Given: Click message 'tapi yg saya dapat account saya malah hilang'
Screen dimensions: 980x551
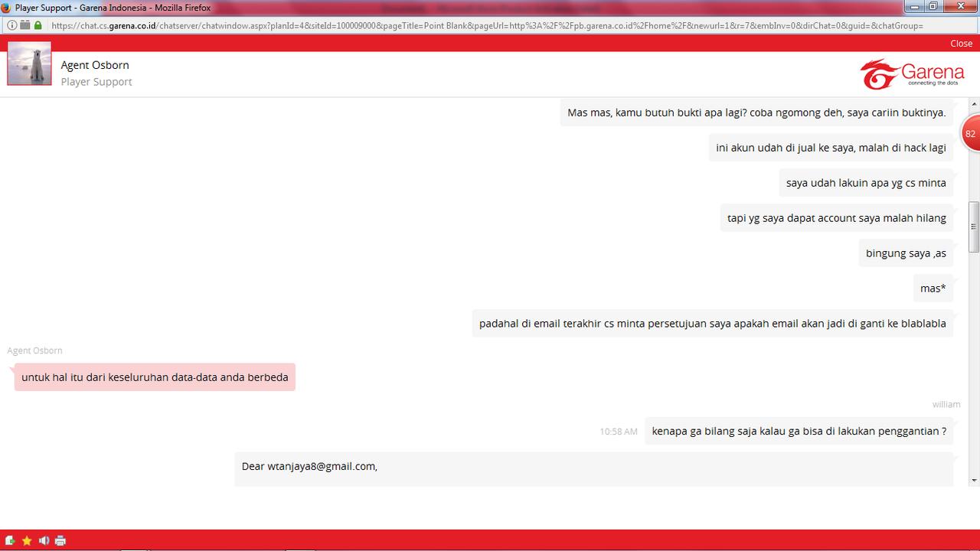Looking at the screenshot, I should pos(837,218).
